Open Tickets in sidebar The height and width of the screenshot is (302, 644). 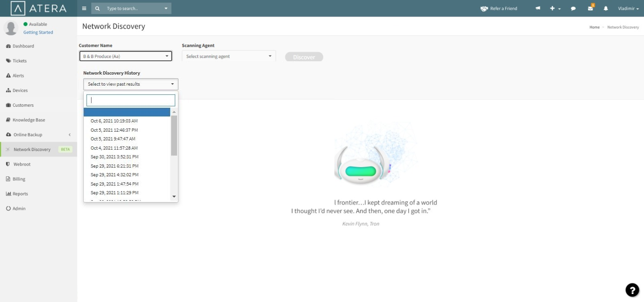[x=20, y=61]
